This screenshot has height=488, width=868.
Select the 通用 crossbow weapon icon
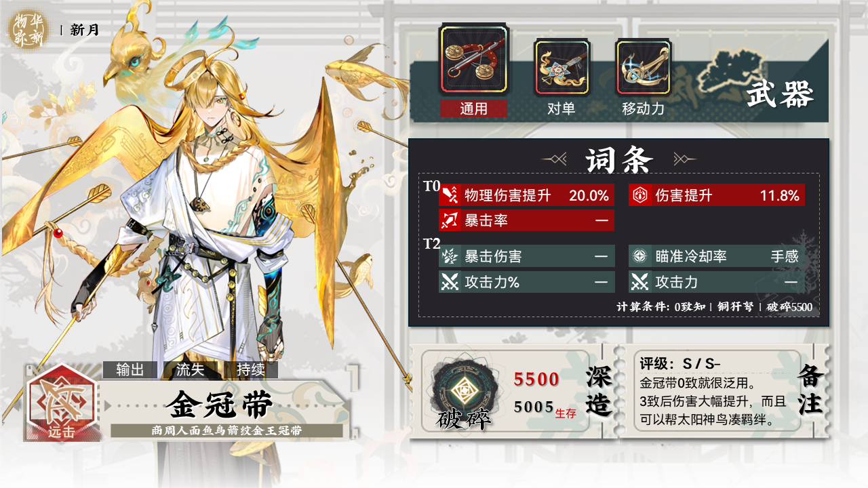tap(473, 60)
